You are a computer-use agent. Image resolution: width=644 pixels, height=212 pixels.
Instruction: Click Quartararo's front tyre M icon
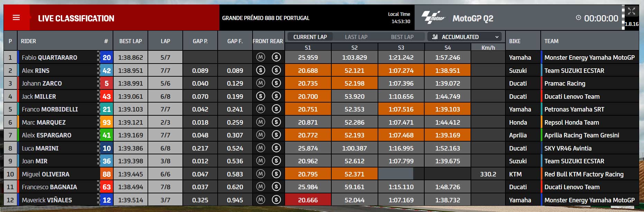tap(261, 57)
